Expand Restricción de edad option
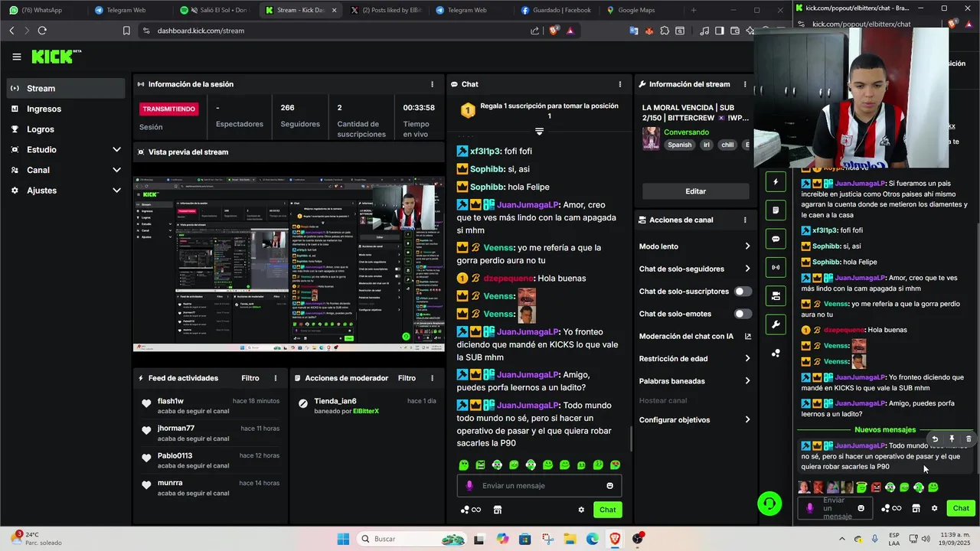The width and height of the screenshot is (980, 551). 695,358
